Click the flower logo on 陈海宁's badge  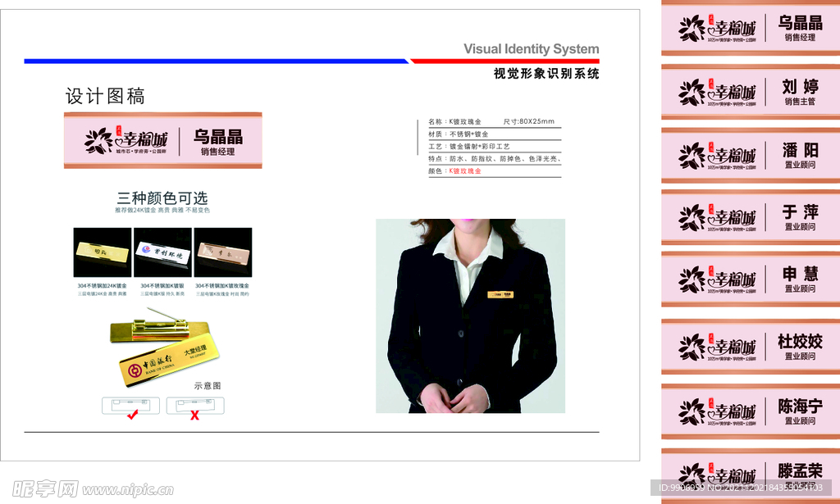(x=692, y=411)
